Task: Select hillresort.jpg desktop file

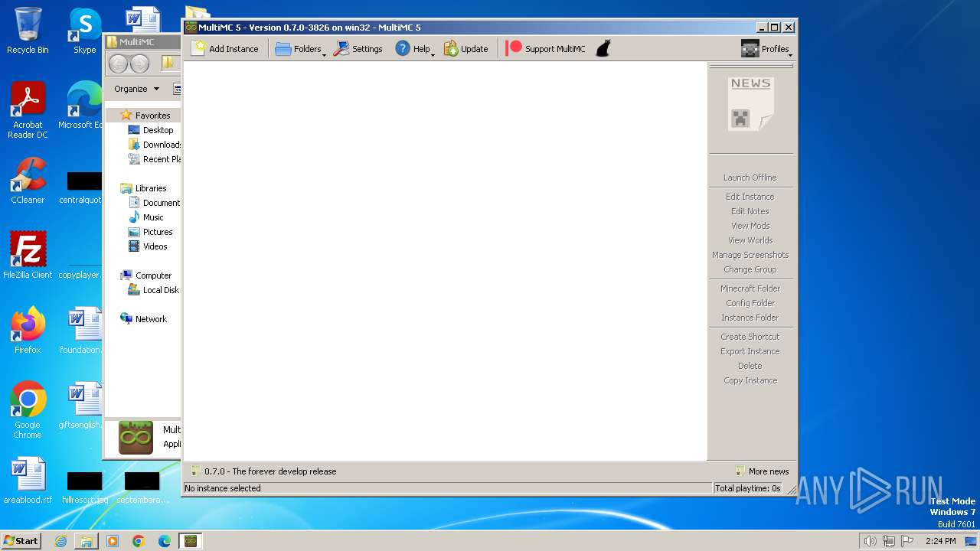Action: (84, 487)
